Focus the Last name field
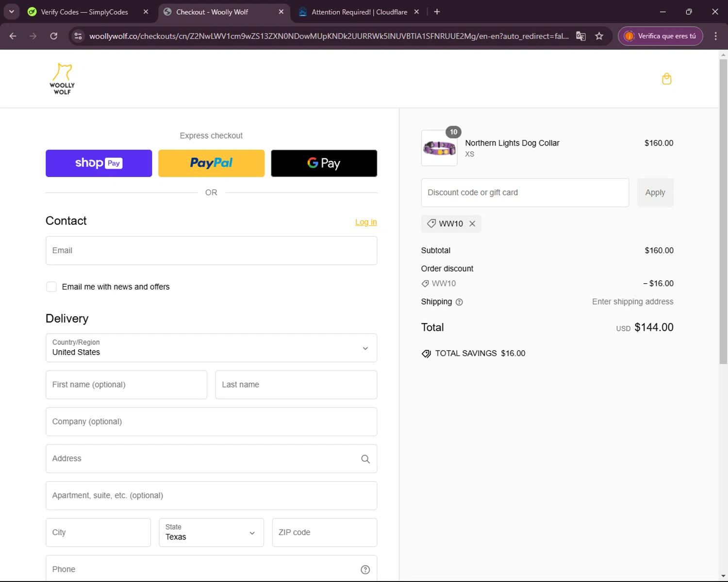728x582 pixels. click(x=296, y=385)
